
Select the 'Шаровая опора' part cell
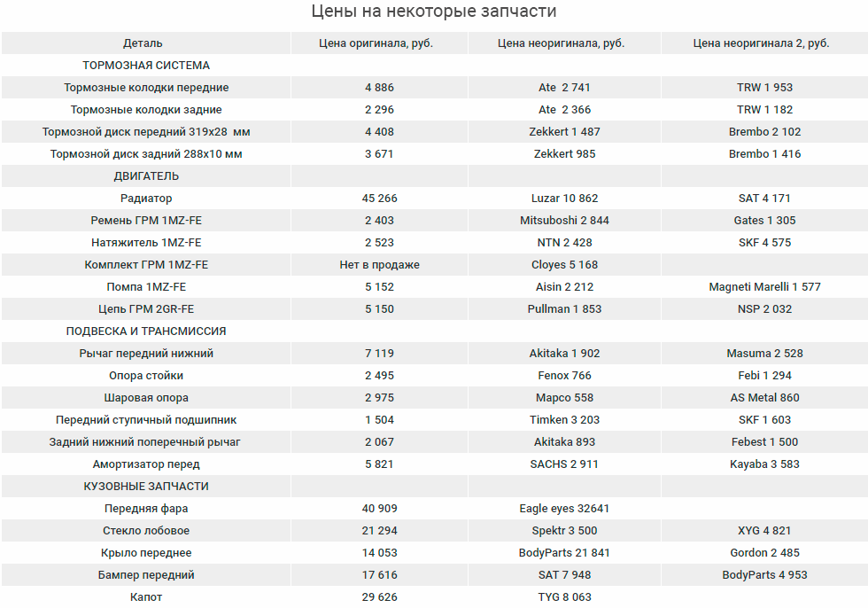[146, 398]
